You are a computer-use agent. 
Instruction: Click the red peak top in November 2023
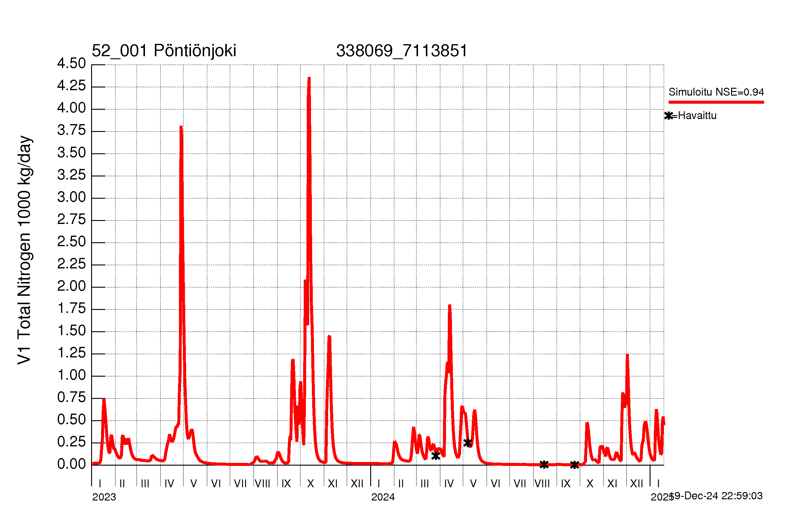329,337
